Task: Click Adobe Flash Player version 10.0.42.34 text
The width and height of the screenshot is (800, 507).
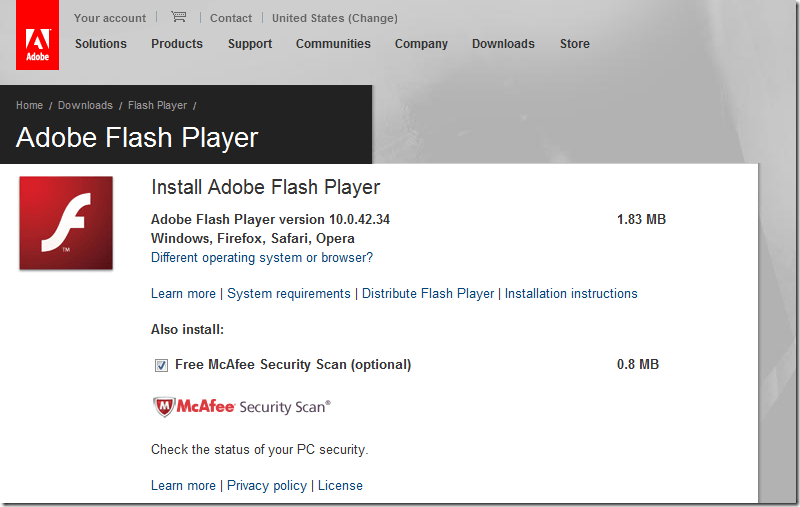Action: pos(270,220)
